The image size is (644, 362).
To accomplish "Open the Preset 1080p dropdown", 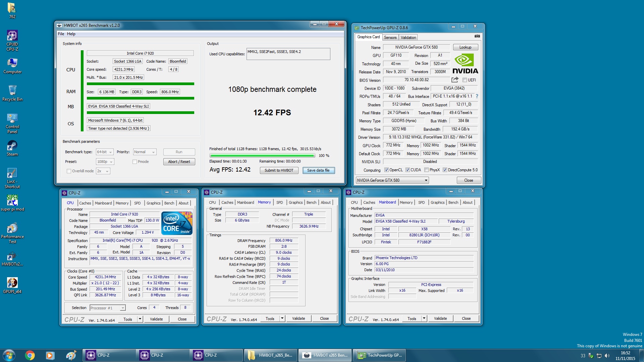I will pyautogui.click(x=105, y=162).
